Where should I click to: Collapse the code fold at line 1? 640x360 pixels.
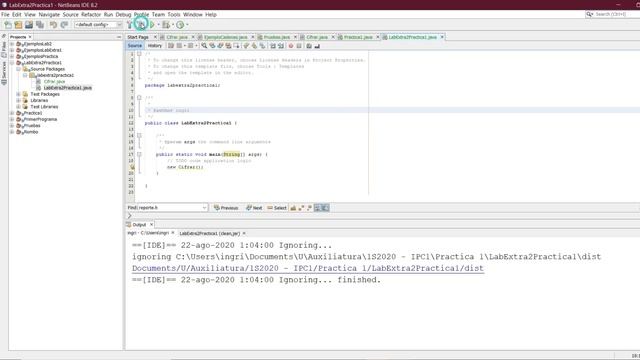139,54
